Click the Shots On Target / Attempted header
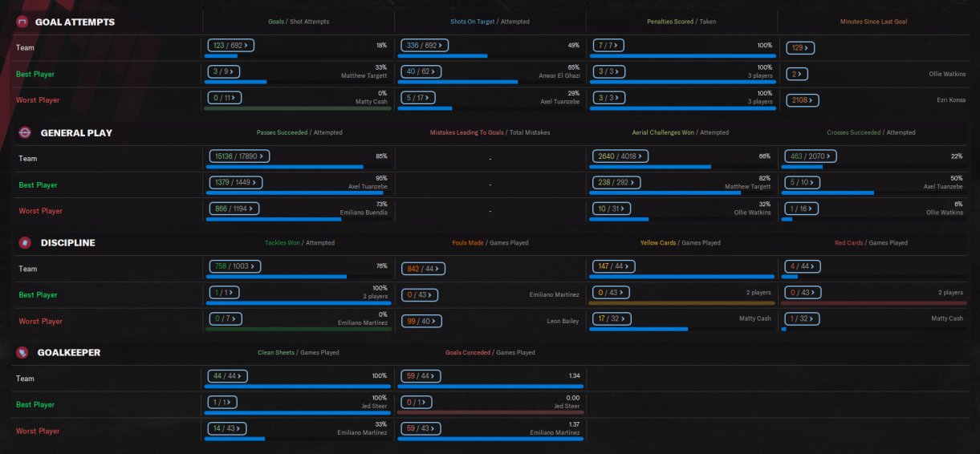Image resolution: width=980 pixels, height=454 pixels. click(x=490, y=22)
